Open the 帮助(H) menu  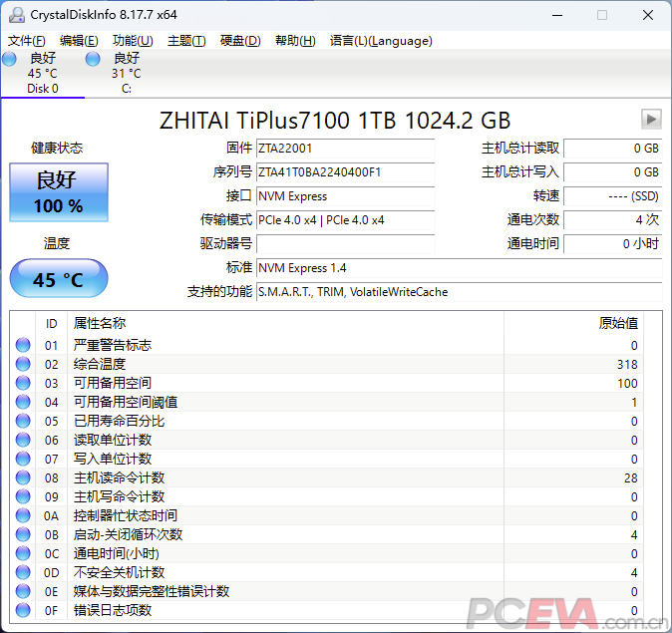click(295, 41)
